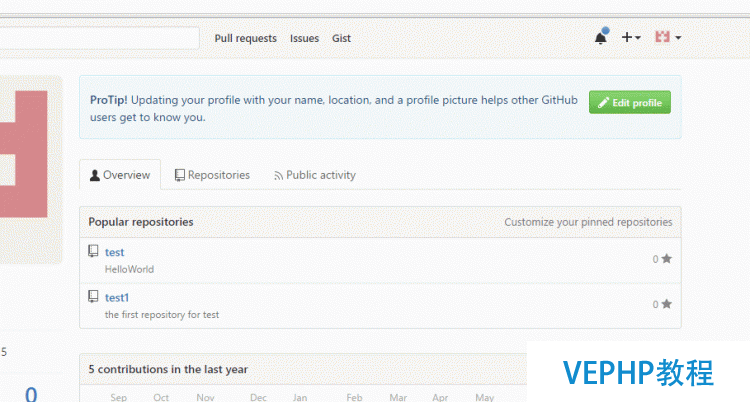Click the star icon for test1 repository

coord(667,304)
